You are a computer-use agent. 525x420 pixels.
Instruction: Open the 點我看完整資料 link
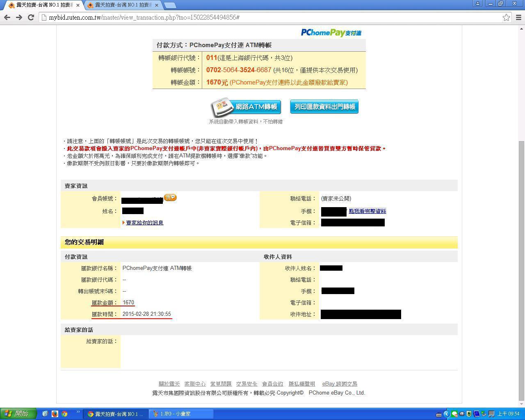coord(367,211)
